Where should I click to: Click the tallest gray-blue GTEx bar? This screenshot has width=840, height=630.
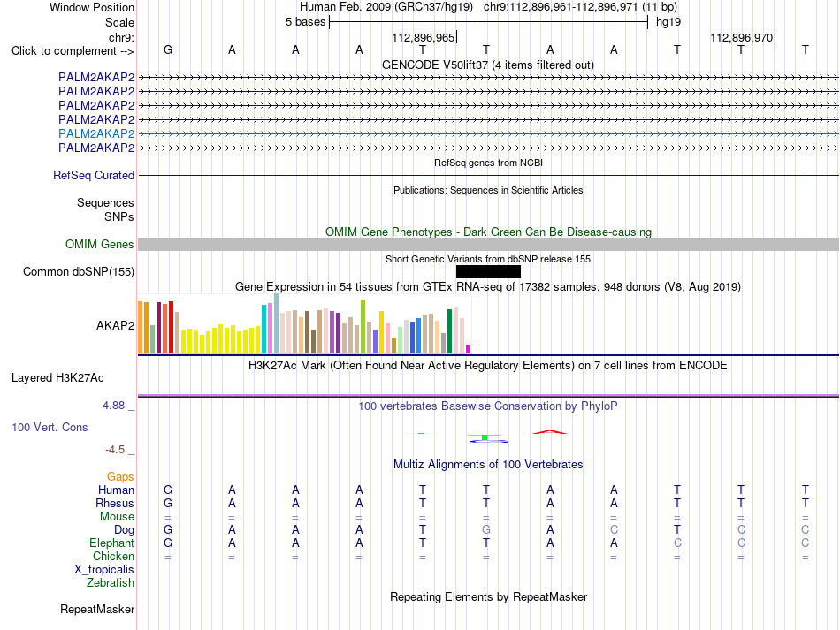[277, 323]
